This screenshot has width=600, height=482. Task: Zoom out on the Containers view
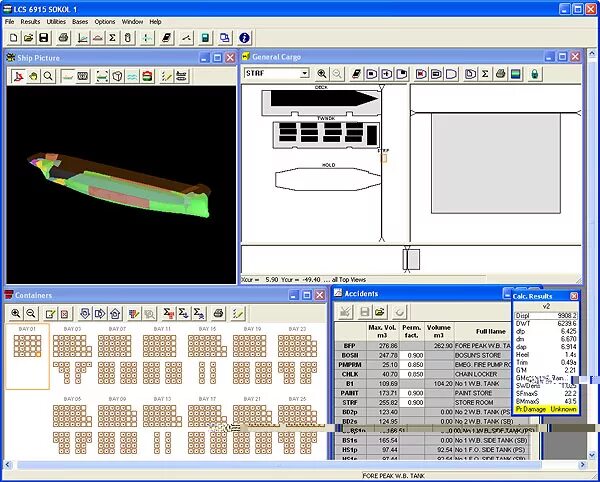click(x=31, y=314)
